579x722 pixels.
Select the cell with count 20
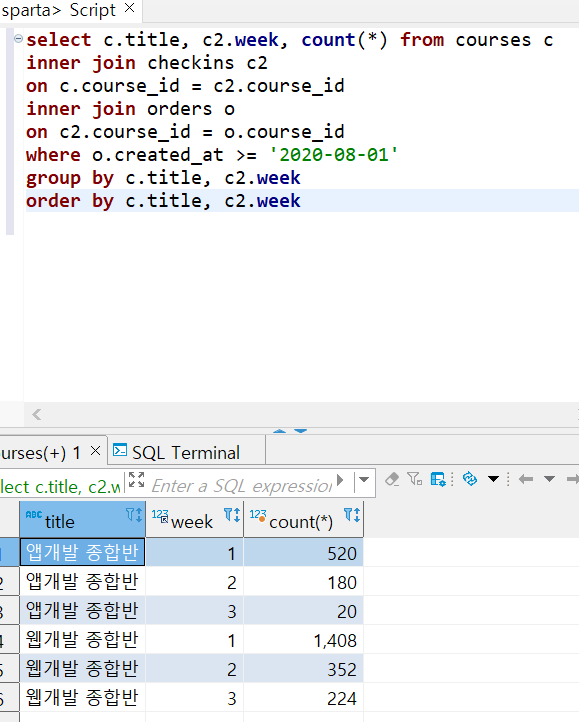coord(304,611)
